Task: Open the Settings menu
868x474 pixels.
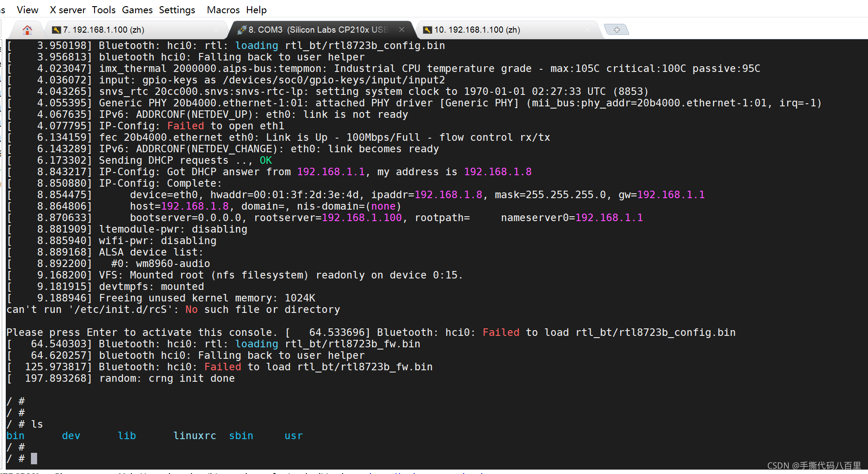Action: pos(177,10)
